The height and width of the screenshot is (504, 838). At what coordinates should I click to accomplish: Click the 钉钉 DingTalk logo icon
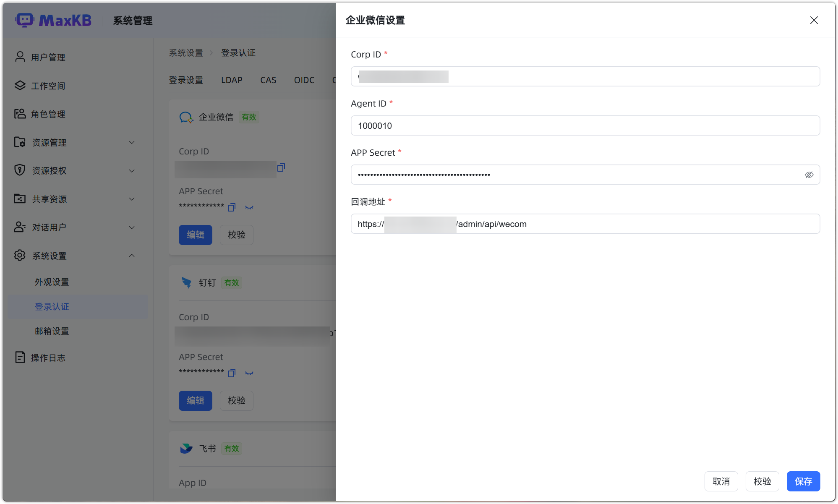(186, 282)
